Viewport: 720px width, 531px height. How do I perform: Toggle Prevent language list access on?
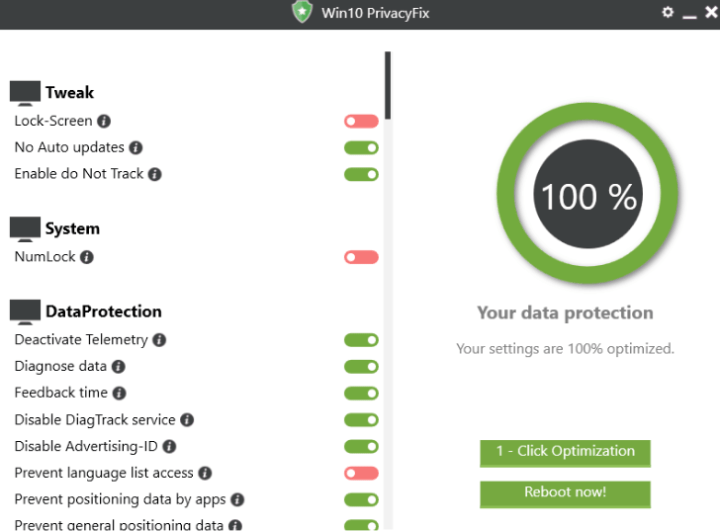click(x=361, y=473)
